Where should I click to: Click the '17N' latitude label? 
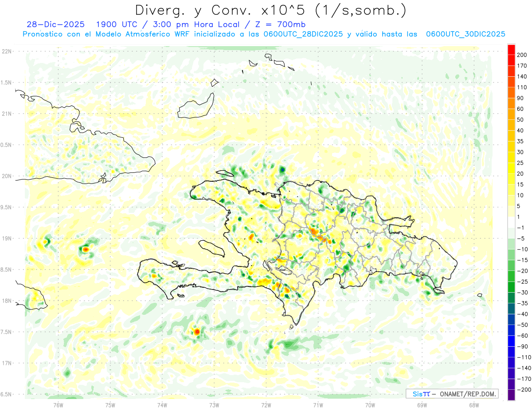click(6, 363)
